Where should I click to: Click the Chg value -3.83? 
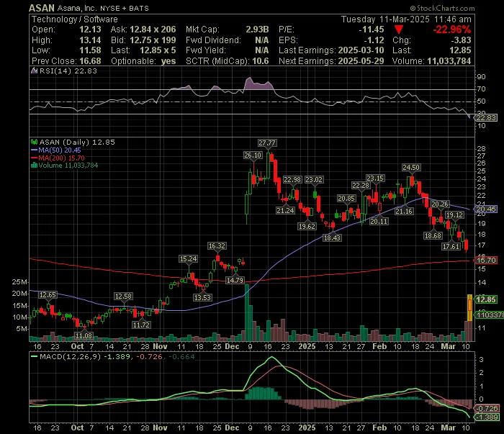[x=461, y=40]
